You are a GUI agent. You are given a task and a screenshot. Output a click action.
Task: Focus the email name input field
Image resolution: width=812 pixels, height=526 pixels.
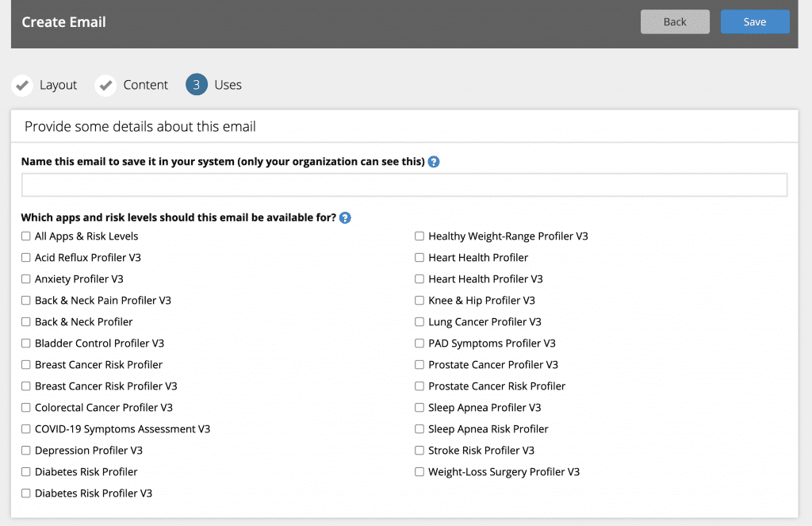pos(404,185)
